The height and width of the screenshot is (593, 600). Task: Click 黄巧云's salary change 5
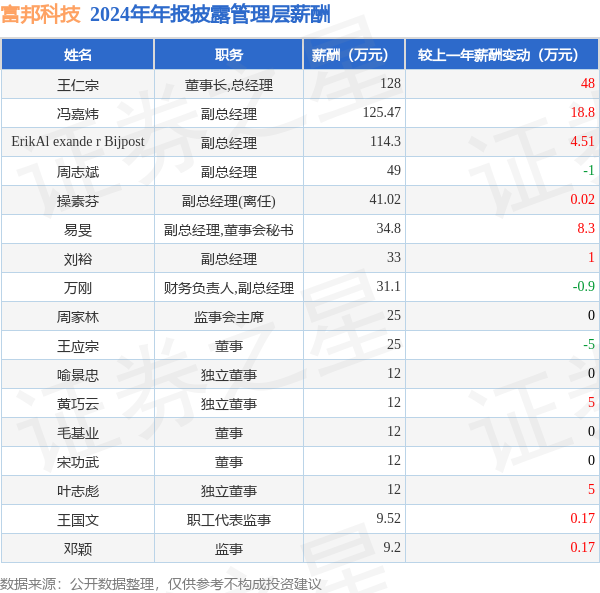[x=592, y=402]
